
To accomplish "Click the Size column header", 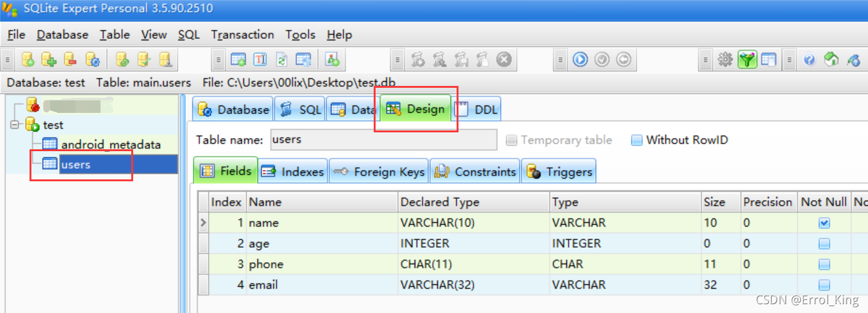I will 720,202.
